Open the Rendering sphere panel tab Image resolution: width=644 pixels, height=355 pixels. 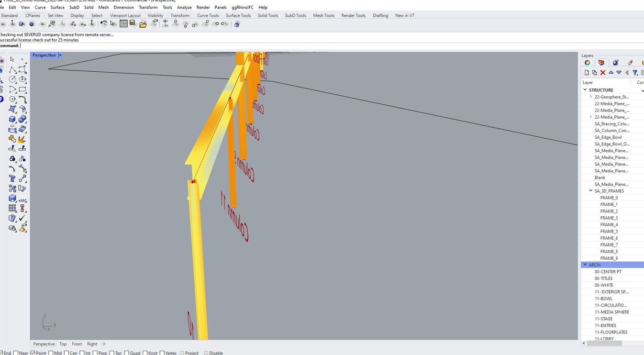pyautogui.click(x=616, y=63)
